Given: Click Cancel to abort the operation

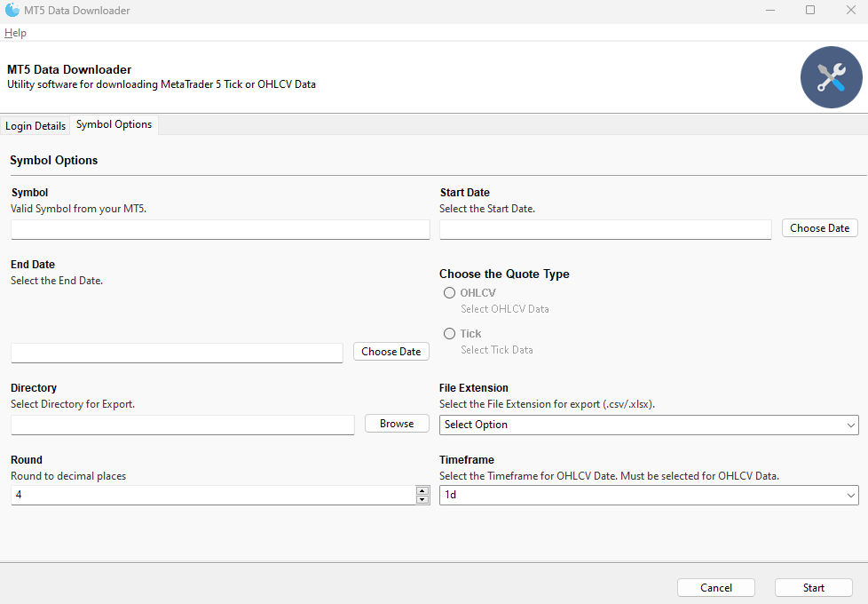Looking at the screenshot, I should [715, 587].
